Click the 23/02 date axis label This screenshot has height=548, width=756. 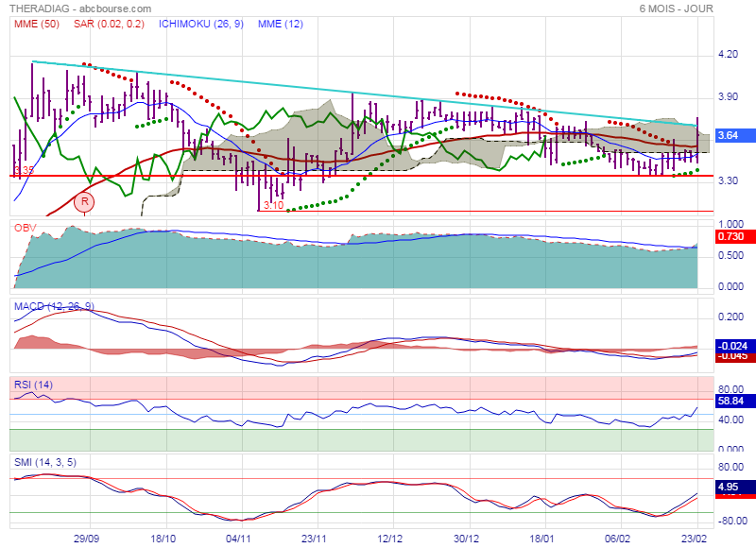pos(694,539)
